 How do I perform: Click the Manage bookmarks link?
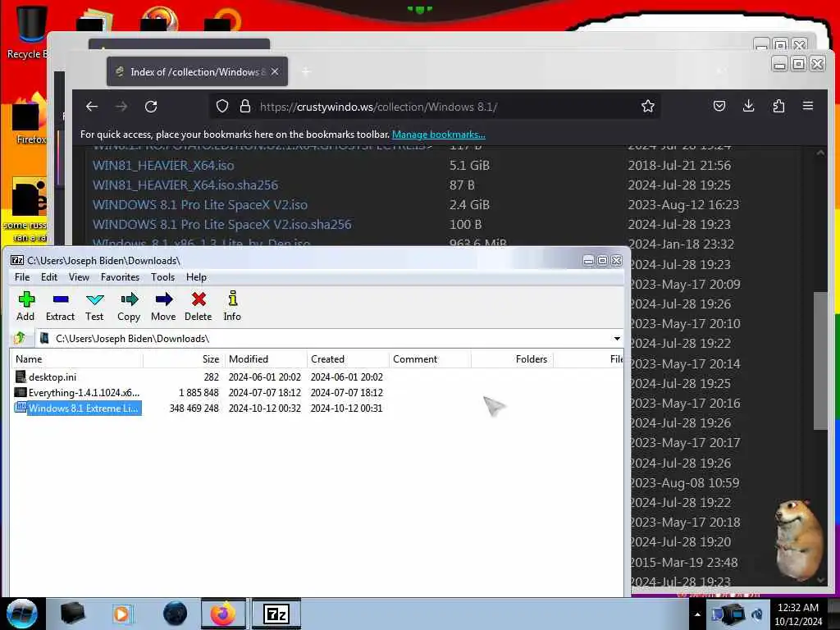coord(438,135)
